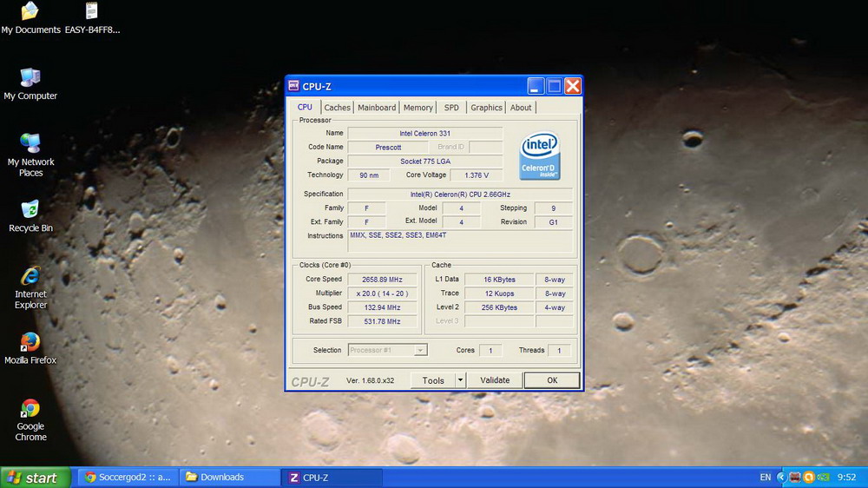
Task: Click the Cores count field
Action: click(490, 350)
